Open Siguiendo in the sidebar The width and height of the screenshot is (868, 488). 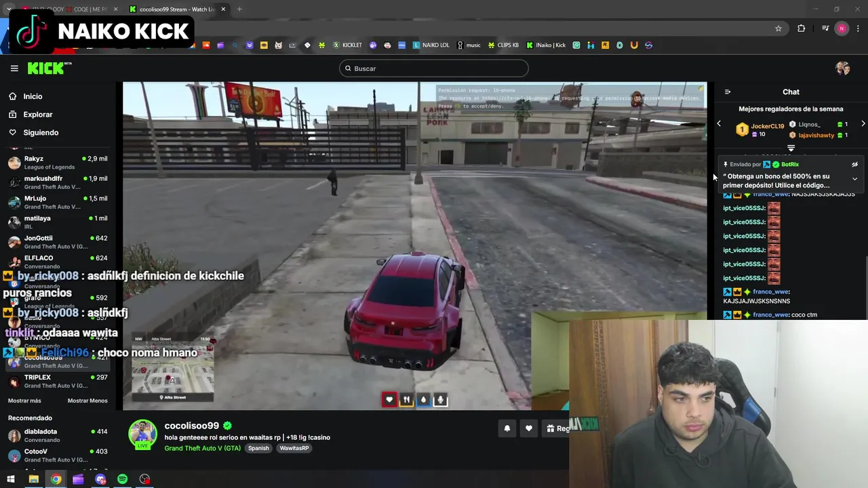[x=41, y=133]
